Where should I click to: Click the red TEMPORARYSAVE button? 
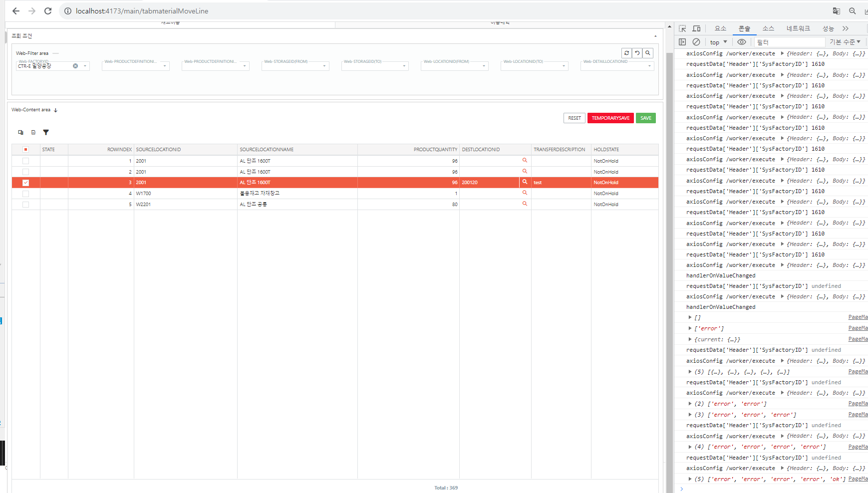point(610,118)
